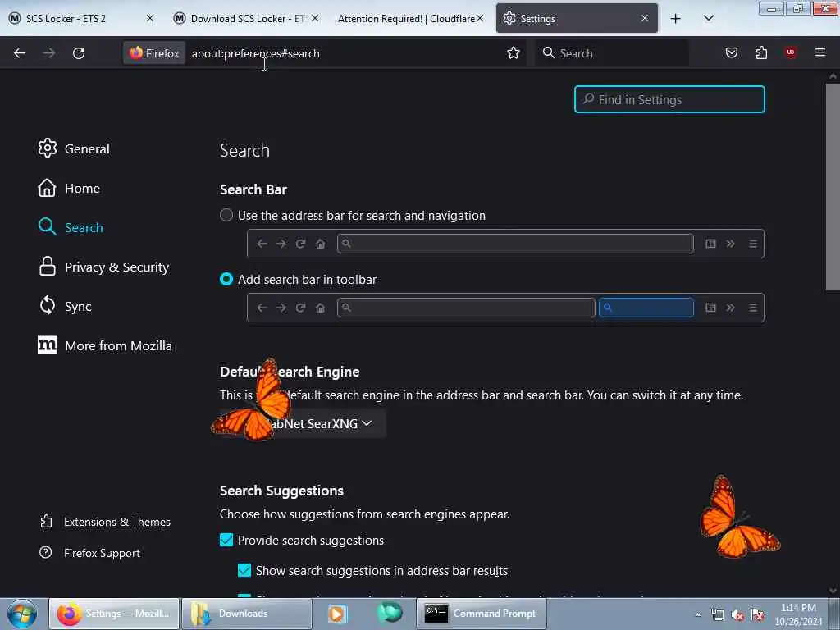Click the padlock icon beside Privacy & Security
The image size is (840, 630).
pos(47,267)
